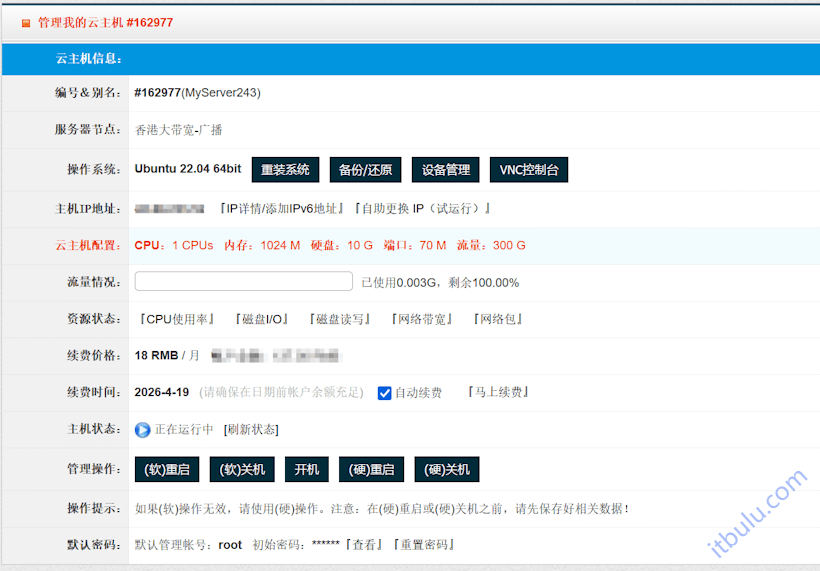
Task: Open the 磁盘I/O resource link
Action: [x=261, y=319]
